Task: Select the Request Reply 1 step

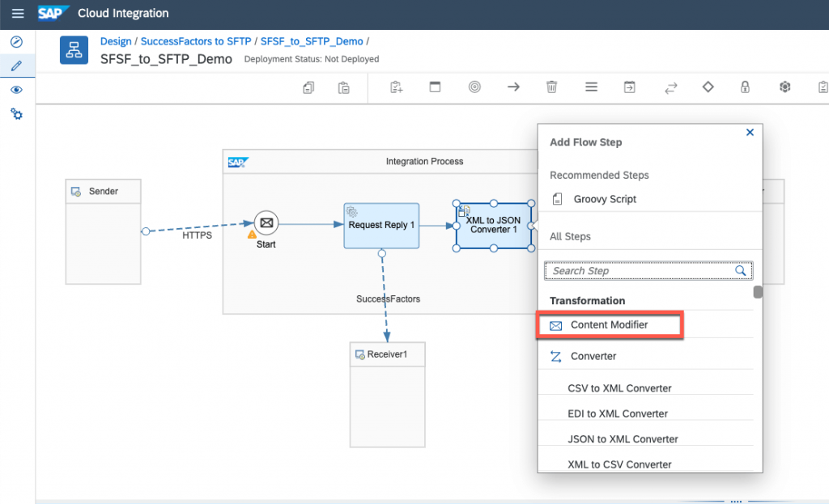Action: coord(381,226)
